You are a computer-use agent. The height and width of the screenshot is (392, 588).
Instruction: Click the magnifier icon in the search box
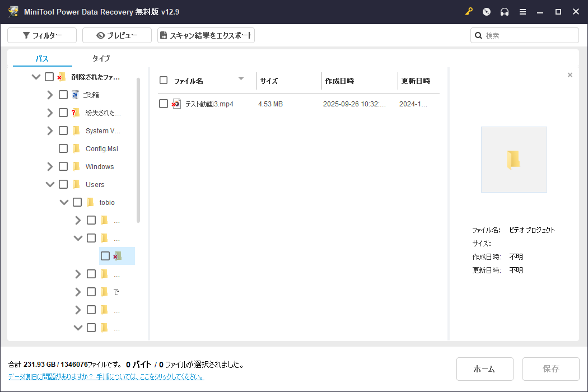[478, 35]
